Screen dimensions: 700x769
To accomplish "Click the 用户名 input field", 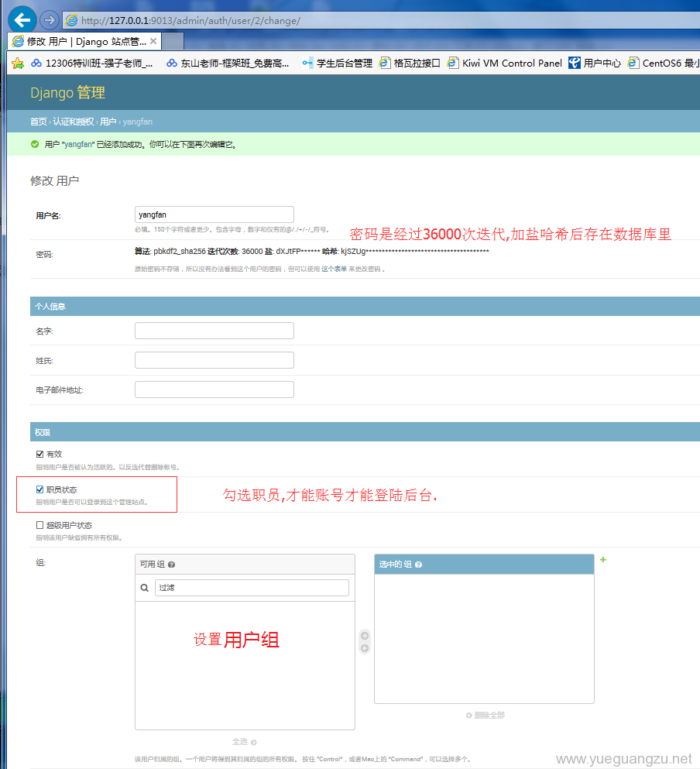I will [214, 215].
